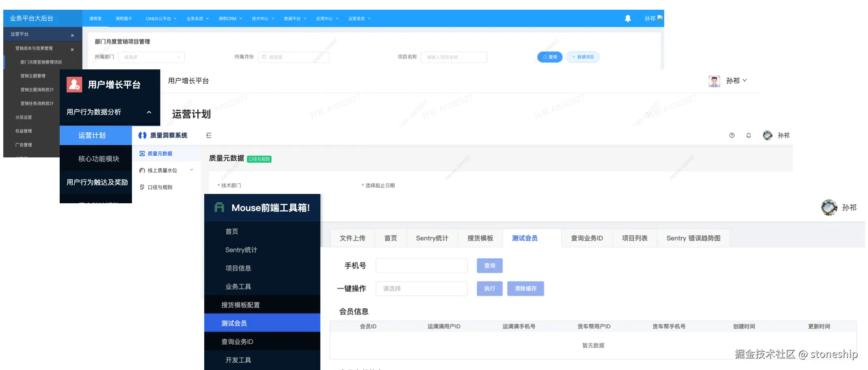Click the green 口径与规则 tag
868x370 pixels.
(x=259, y=159)
